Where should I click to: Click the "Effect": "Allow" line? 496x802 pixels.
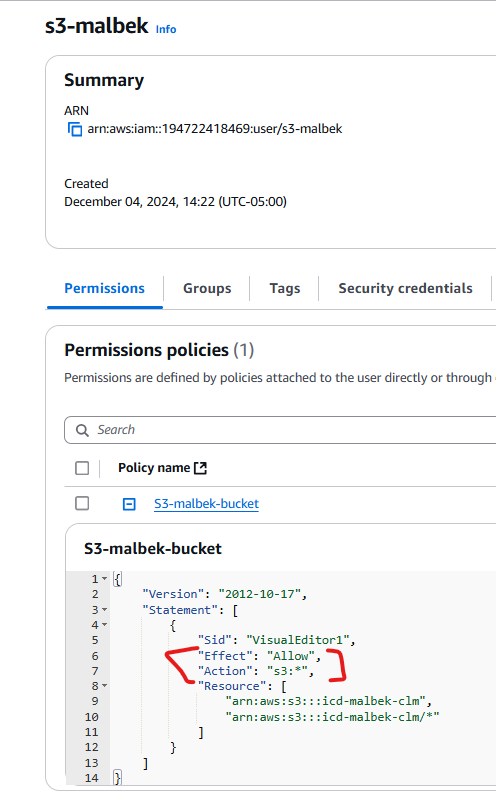[259, 656]
